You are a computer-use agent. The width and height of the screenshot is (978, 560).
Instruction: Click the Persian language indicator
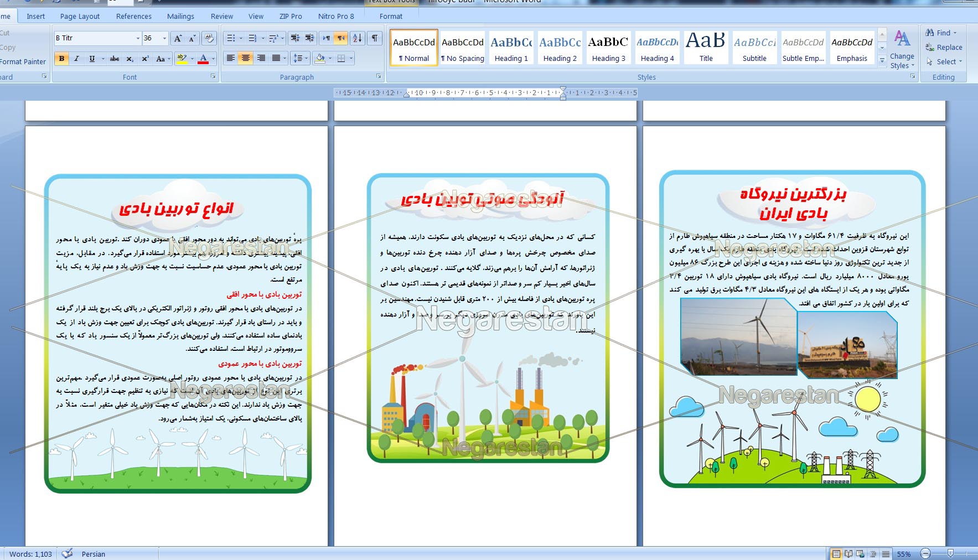93,554
